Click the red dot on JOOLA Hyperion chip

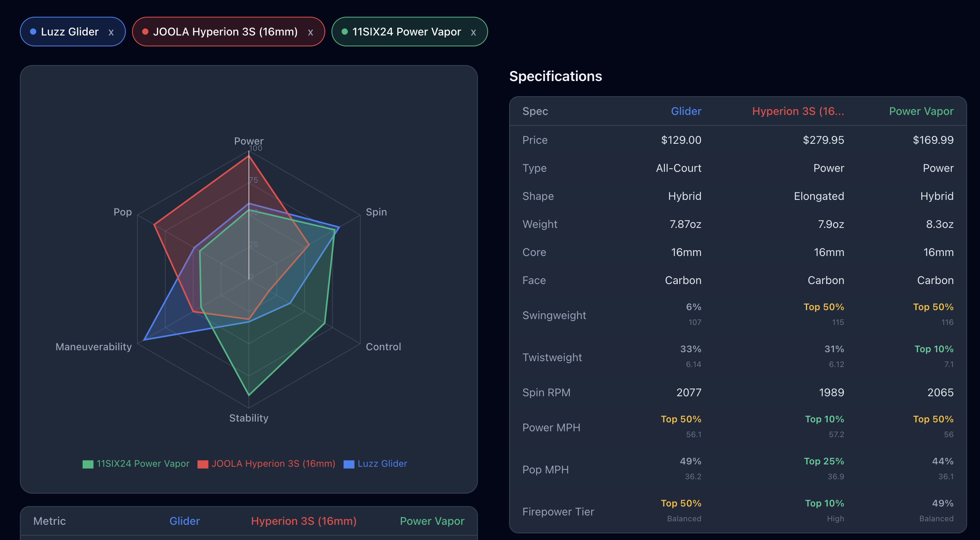pos(145,32)
